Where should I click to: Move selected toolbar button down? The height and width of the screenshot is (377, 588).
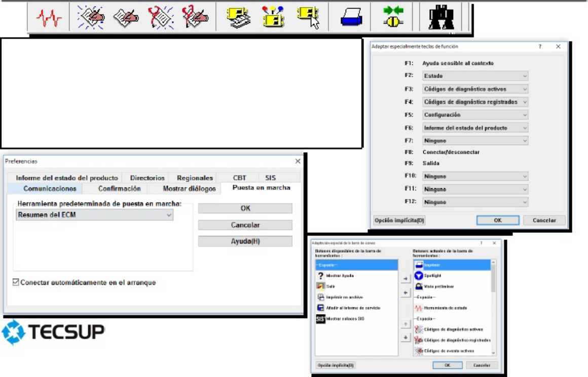(x=406, y=337)
